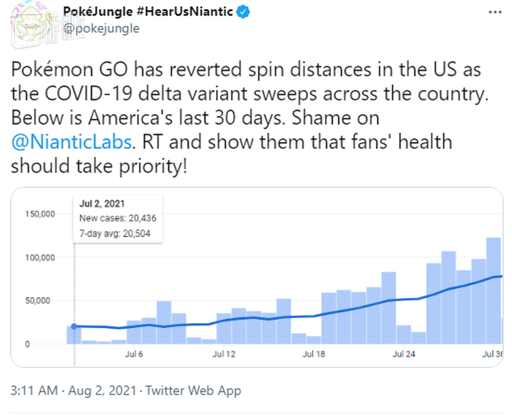Click the 50,000 y-axis label
The image size is (512, 420).
(x=42, y=300)
